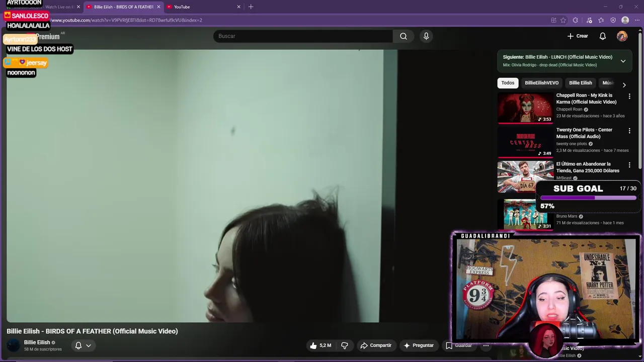Click the Crear button
The width and height of the screenshot is (644, 362).
pyautogui.click(x=578, y=36)
